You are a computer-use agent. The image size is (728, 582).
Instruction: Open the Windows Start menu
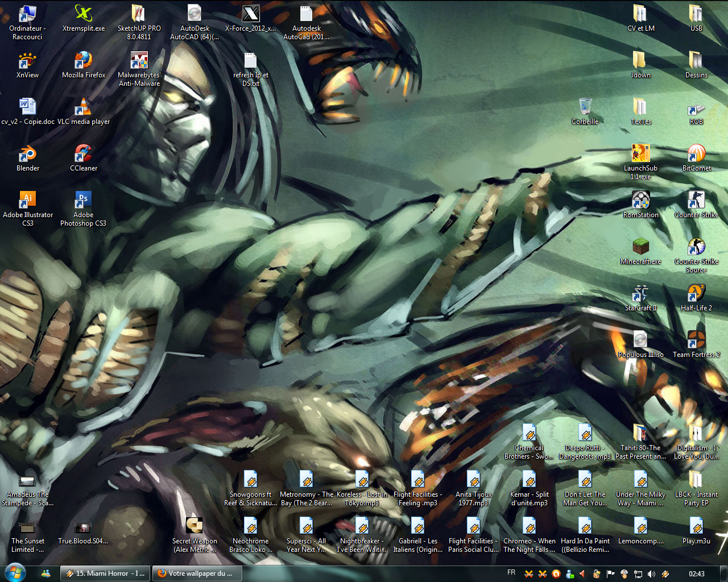15,573
